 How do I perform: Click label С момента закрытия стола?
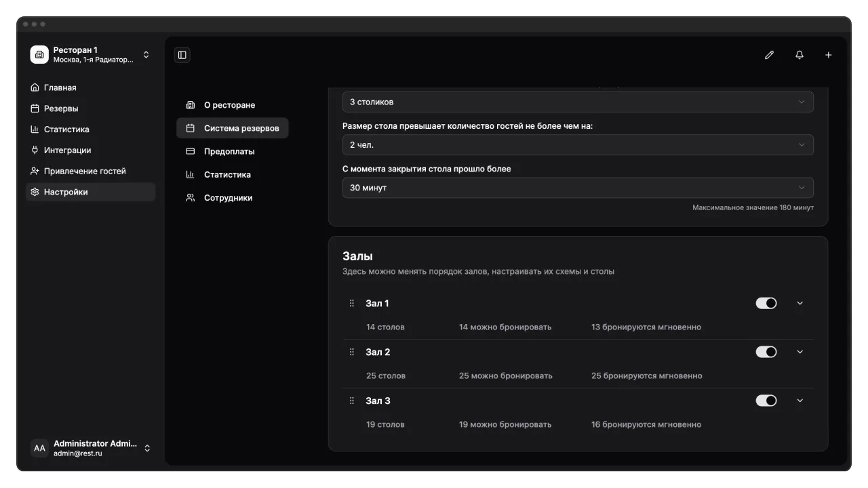[x=427, y=169]
